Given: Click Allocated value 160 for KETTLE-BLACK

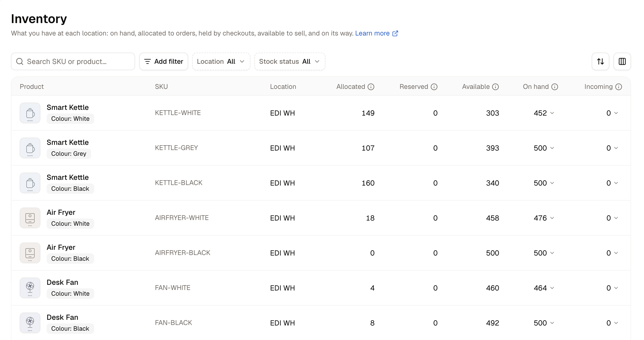Looking at the screenshot, I should (368, 183).
